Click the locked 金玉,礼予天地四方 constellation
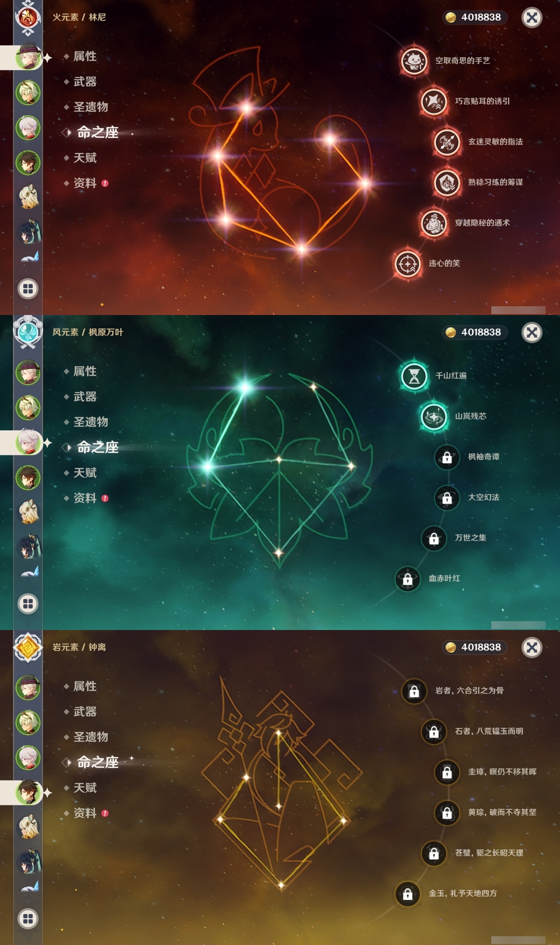 tap(408, 894)
